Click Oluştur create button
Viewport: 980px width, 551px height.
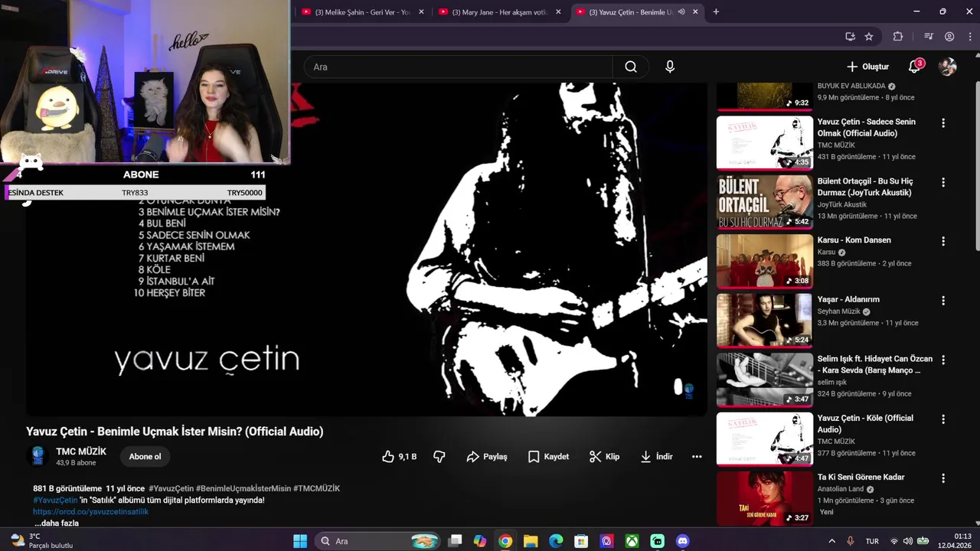867,67
